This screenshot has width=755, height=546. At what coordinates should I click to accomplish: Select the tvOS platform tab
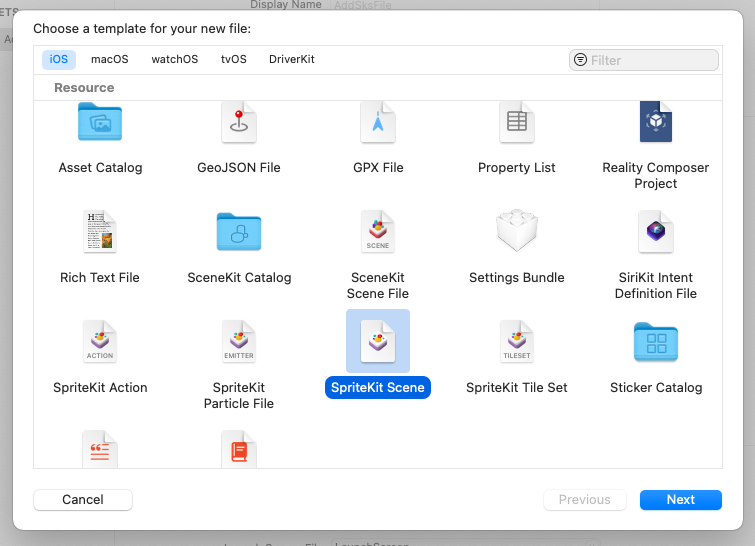pos(234,60)
